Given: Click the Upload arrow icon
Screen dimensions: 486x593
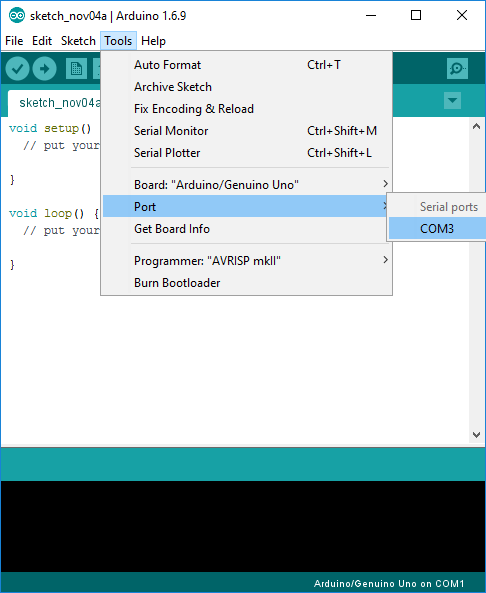Looking at the screenshot, I should (45, 68).
